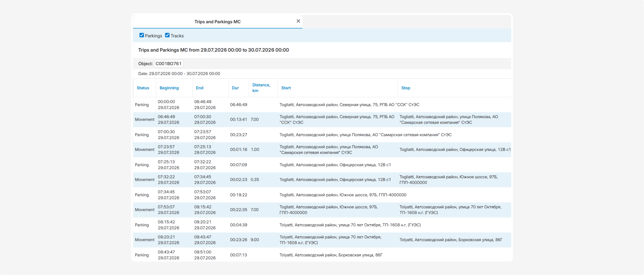Image resolution: width=644 pixels, height=275 pixels.
Task: Click End time 07:53:07 29.07.2026
Action: pos(205,195)
